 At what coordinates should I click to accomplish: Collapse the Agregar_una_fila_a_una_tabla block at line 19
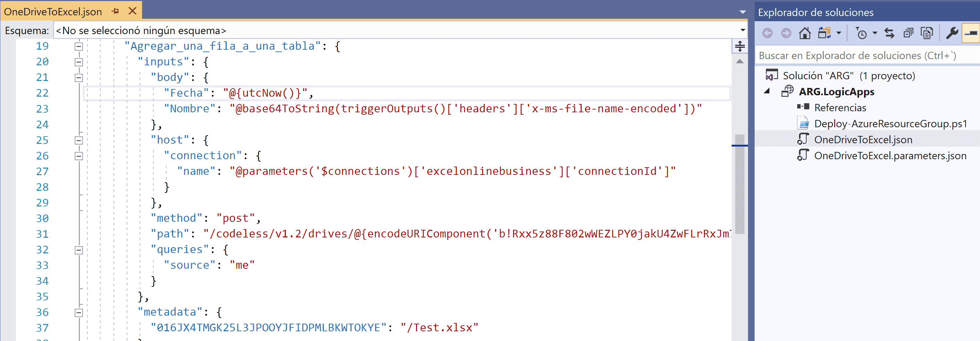click(x=79, y=47)
